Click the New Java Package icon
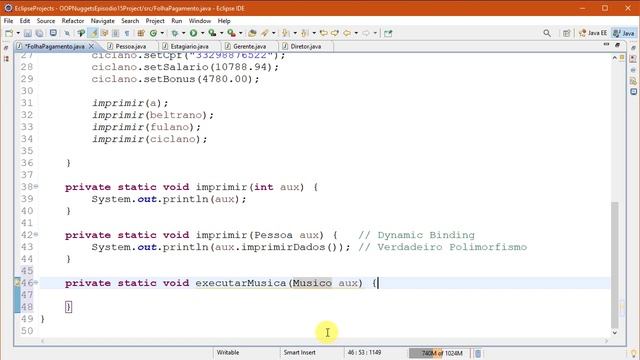The image size is (640, 360). (x=141, y=33)
